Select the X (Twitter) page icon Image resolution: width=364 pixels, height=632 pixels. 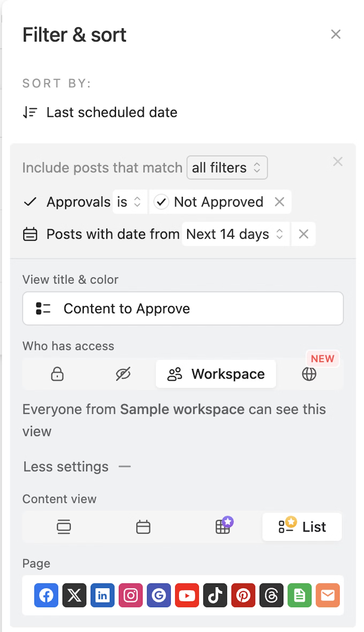click(74, 595)
